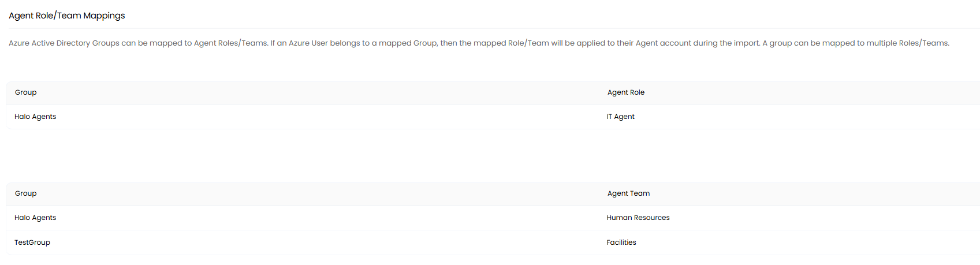Screen dimensions: 980x265
Task: Click the sentence starting Azure Active Directory Groups
Action: [138, 43]
